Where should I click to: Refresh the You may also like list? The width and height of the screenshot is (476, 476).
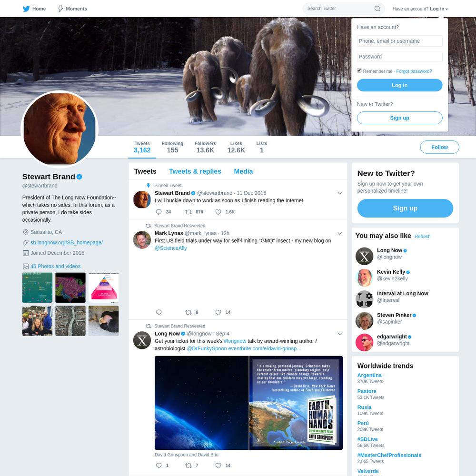pyautogui.click(x=423, y=237)
